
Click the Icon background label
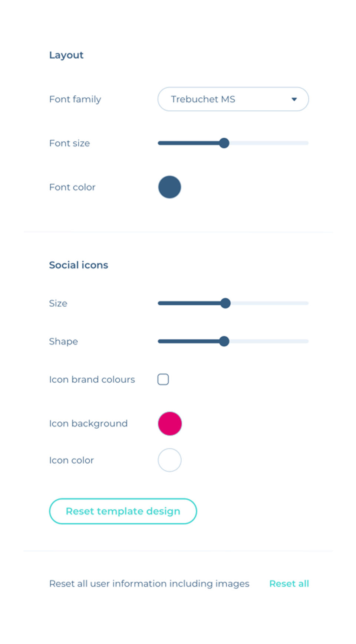(88, 424)
